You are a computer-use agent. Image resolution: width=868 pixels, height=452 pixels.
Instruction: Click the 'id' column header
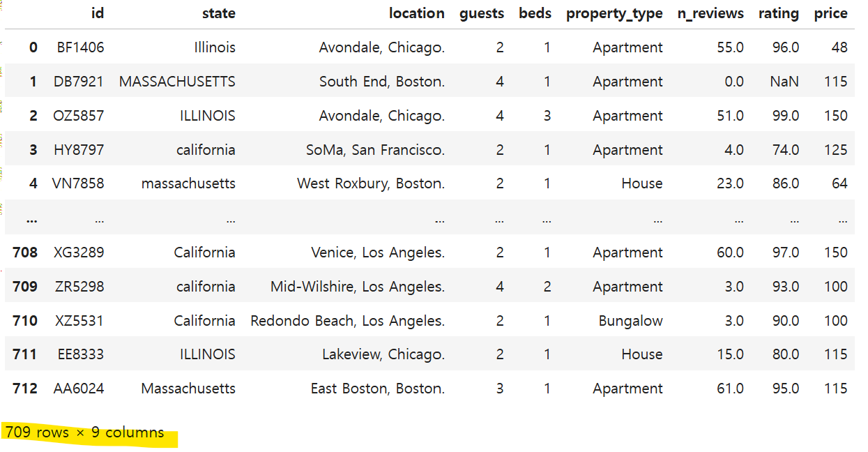pyautogui.click(x=98, y=13)
